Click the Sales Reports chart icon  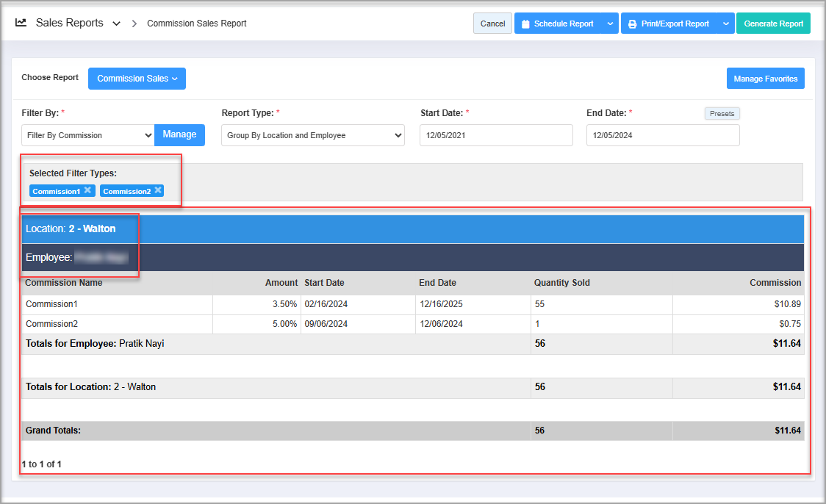pyautogui.click(x=21, y=23)
